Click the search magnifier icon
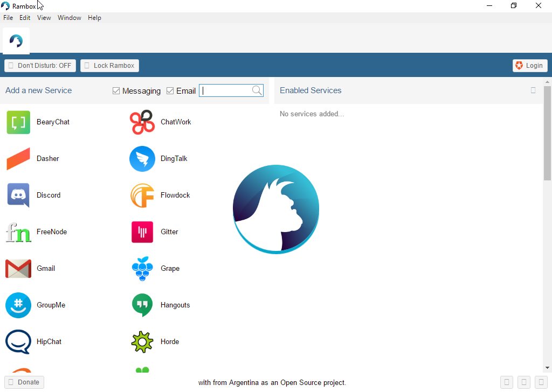 [x=257, y=90]
